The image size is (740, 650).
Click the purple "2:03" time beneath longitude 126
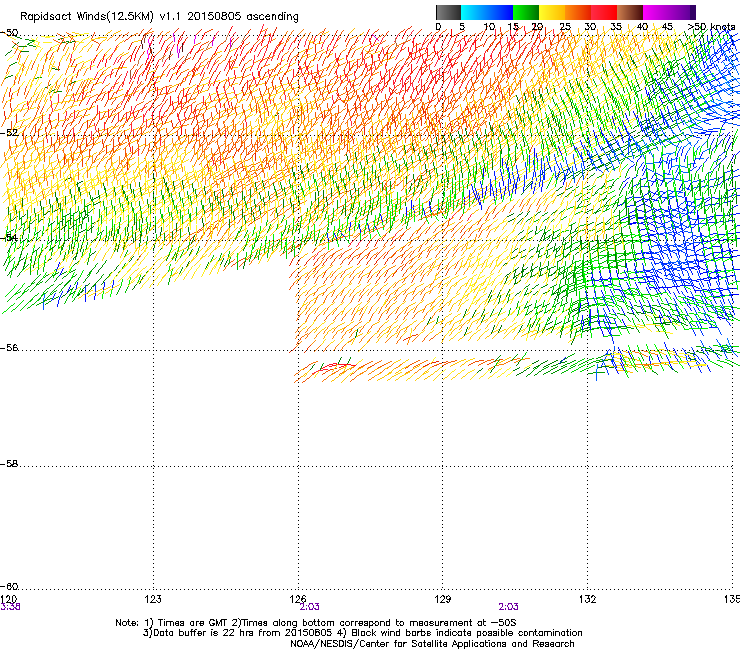310,607
